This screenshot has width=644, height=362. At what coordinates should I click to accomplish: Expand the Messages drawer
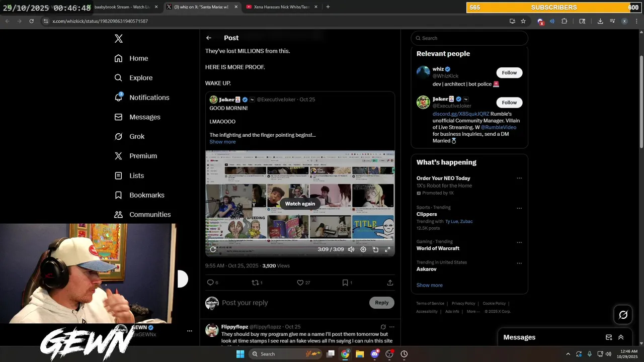tap(621, 337)
